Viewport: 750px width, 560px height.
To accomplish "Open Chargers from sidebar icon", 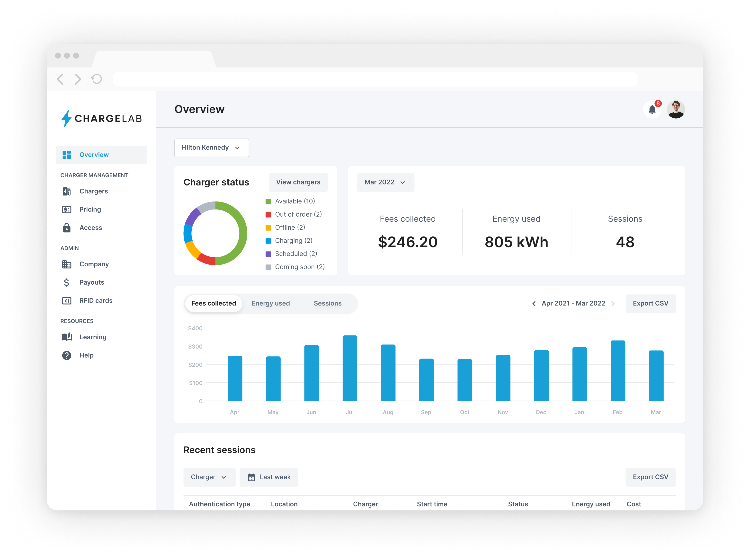I will [x=67, y=192].
